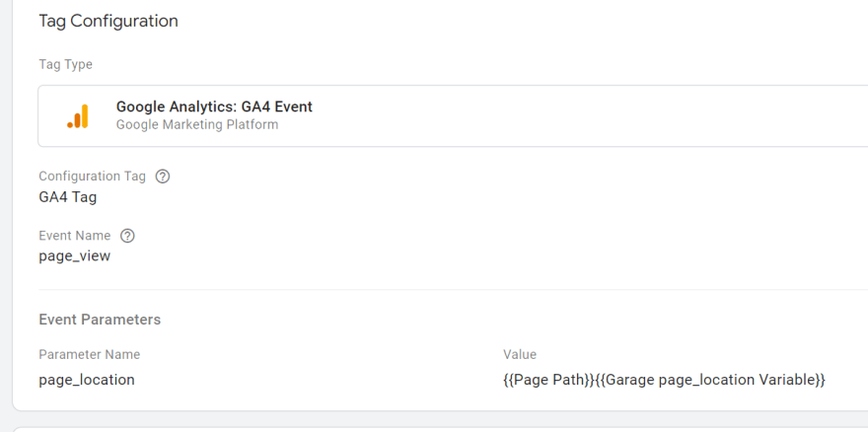The image size is (868, 432).
Task: Click the Event Parameters section heading
Action: coord(100,320)
